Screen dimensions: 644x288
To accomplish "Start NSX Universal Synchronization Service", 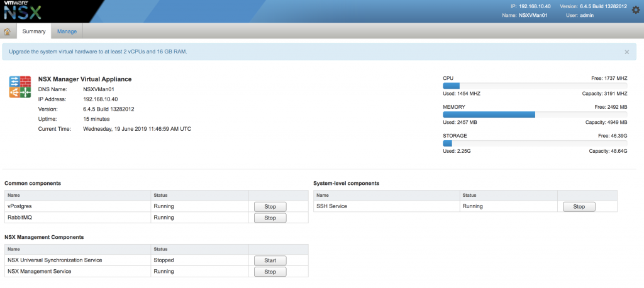I will pos(270,260).
